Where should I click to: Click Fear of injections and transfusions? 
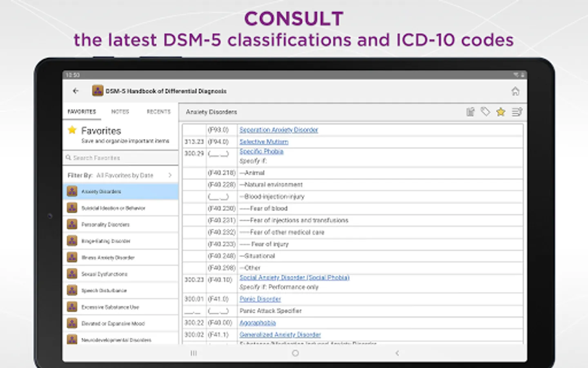(x=294, y=220)
